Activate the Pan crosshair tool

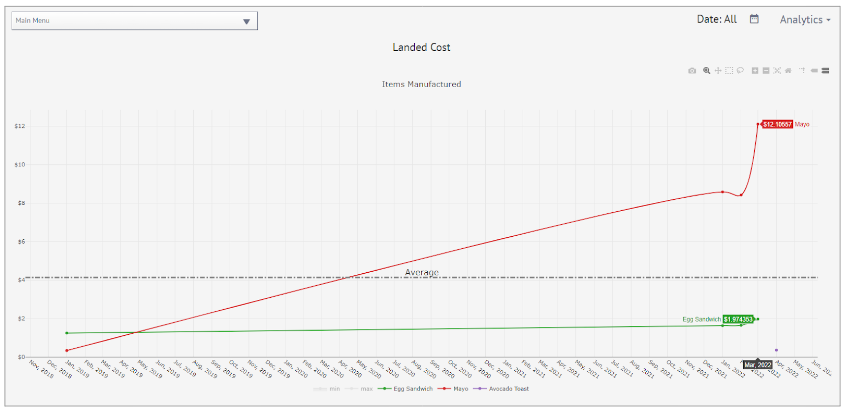[x=718, y=71]
